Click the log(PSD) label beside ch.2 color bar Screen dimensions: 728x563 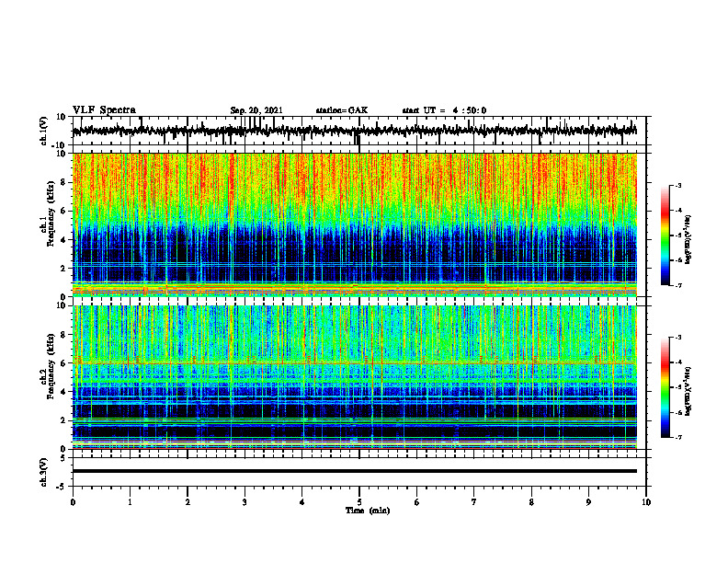coord(688,391)
